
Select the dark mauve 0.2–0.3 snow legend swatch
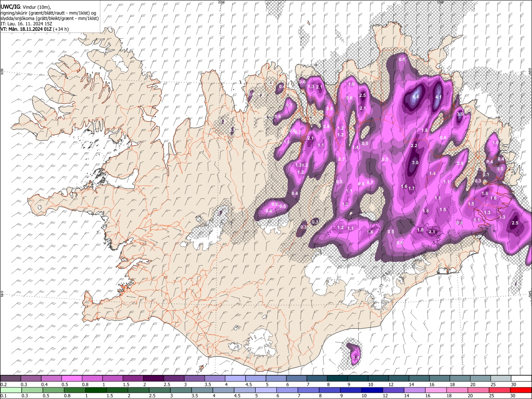point(10,378)
